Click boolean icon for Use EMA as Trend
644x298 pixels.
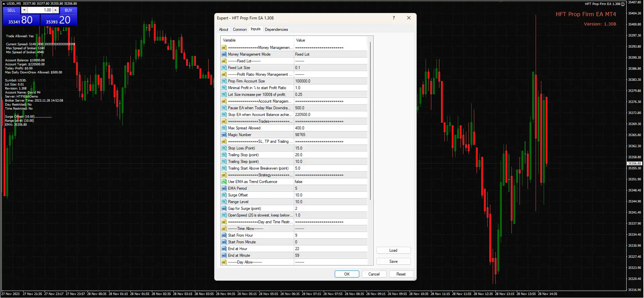(224, 182)
